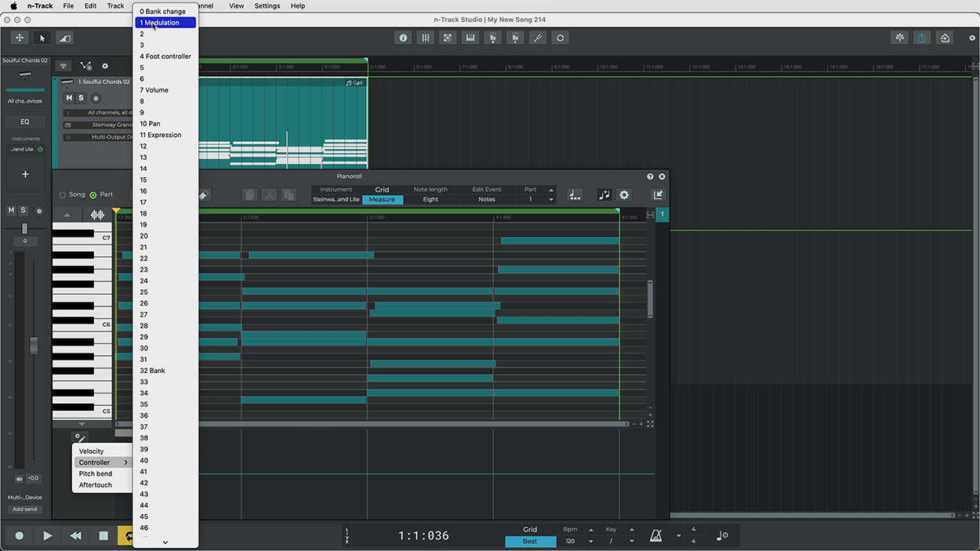The height and width of the screenshot is (551, 980).
Task: Click the piano keyboard icon in top toolbar
Action: pos(470,38)
